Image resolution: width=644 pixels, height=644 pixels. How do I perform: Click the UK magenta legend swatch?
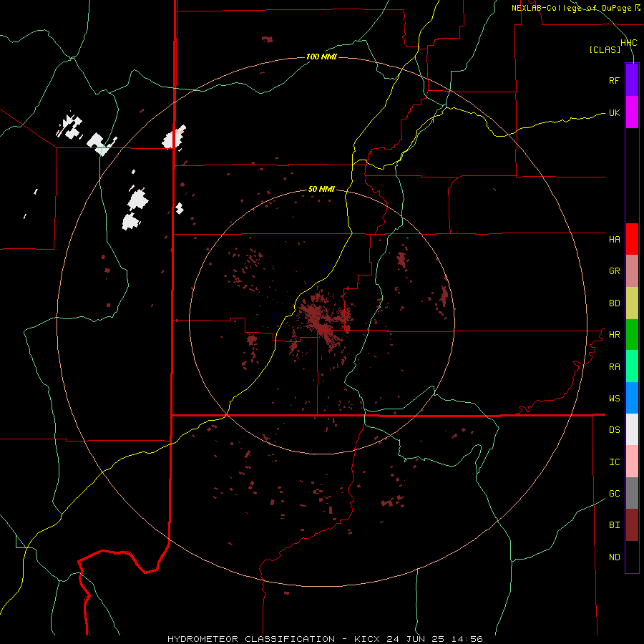[632, 112]
